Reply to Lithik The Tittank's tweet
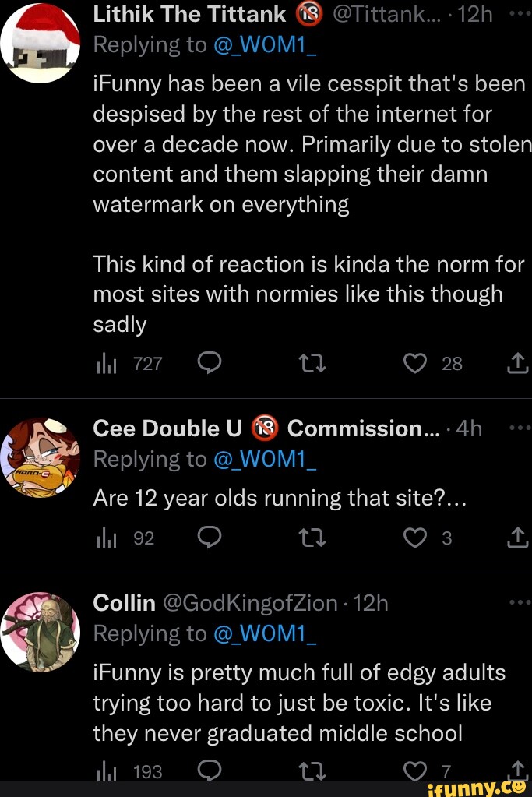The width and height of the screenshot is (532, 797). [210, 362]
